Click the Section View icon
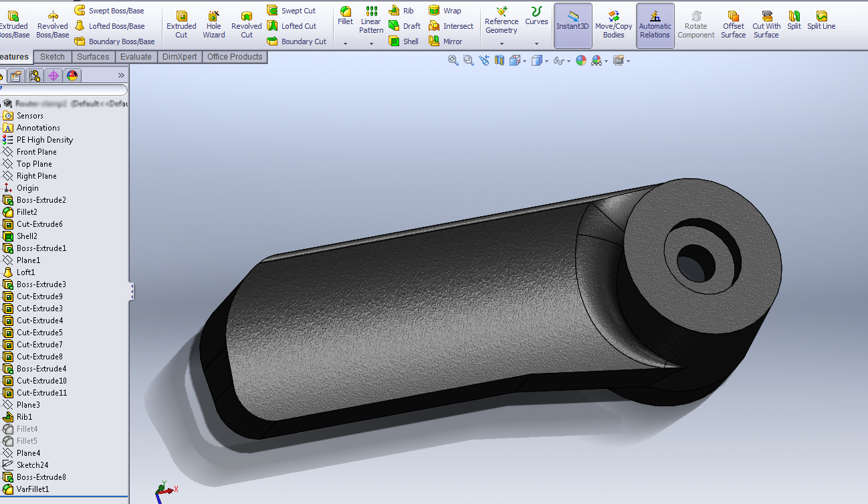 [x=499, y=60]
